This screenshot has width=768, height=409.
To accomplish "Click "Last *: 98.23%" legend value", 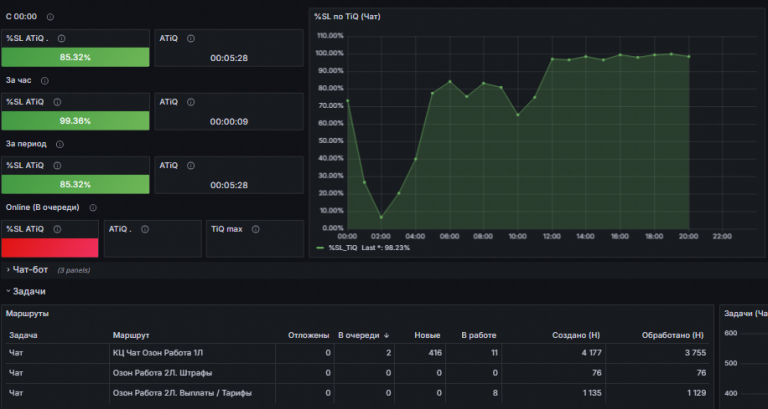I will 385,248.
